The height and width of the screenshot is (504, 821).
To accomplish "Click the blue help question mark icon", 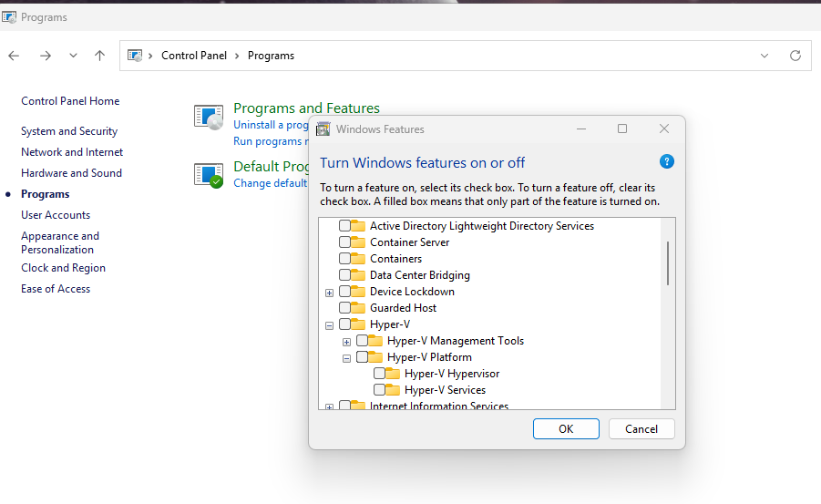I will pyautogui.click(x=666, y=162).
